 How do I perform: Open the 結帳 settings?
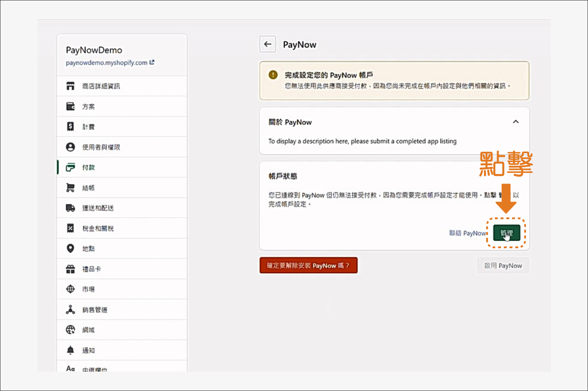[122, 188]
